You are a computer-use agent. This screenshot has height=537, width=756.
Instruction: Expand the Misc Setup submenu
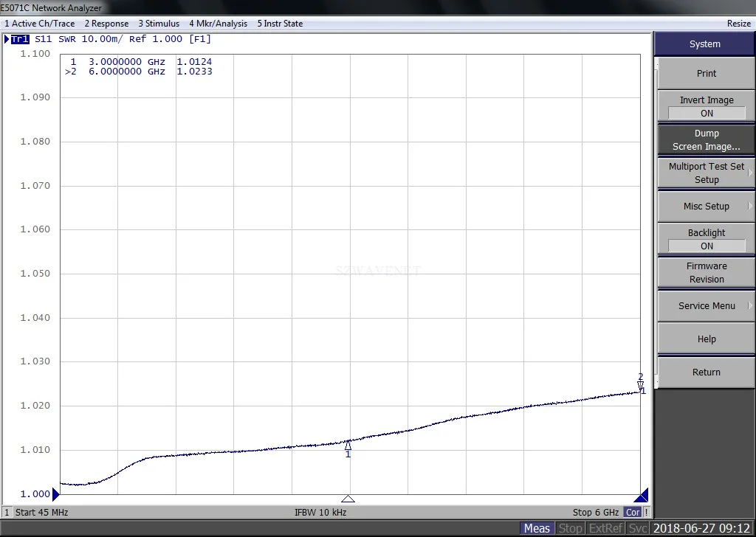click(707, 206)
